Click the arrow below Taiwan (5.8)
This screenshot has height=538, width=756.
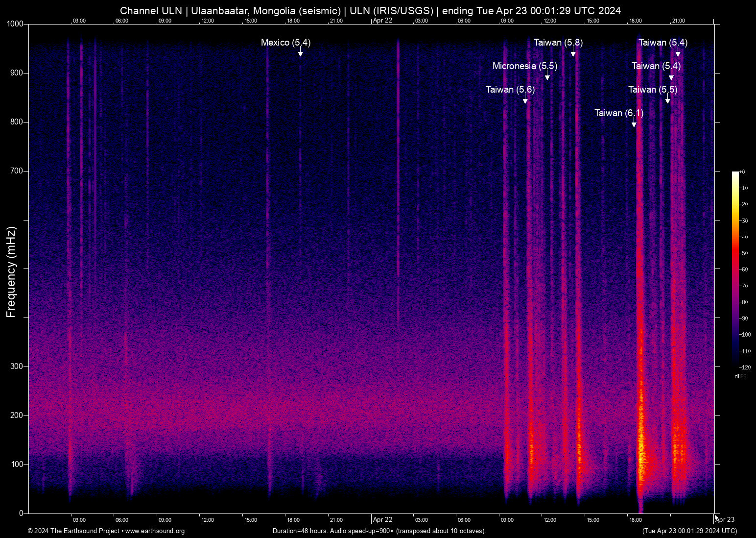pos(573,53)
